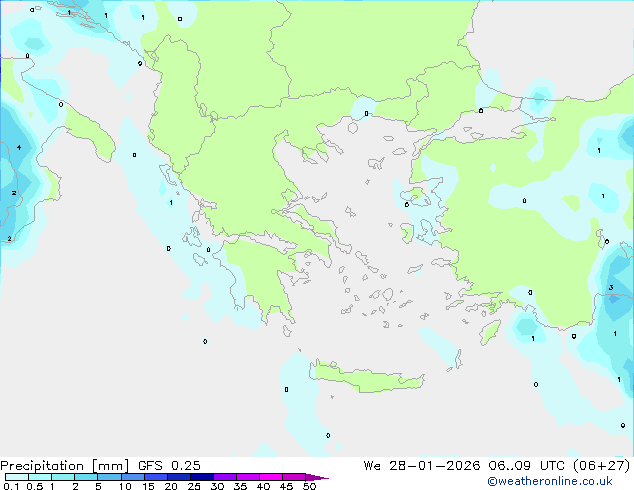Screen dimensions: 634x490
Task: Choose the 40–45 mm magenta legend swatch
Action: 271,477
